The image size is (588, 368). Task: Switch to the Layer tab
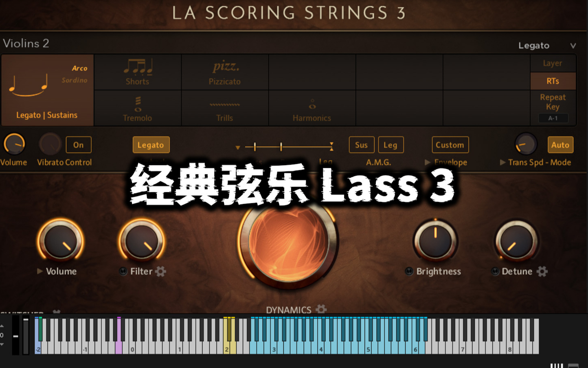coord(553,64)
